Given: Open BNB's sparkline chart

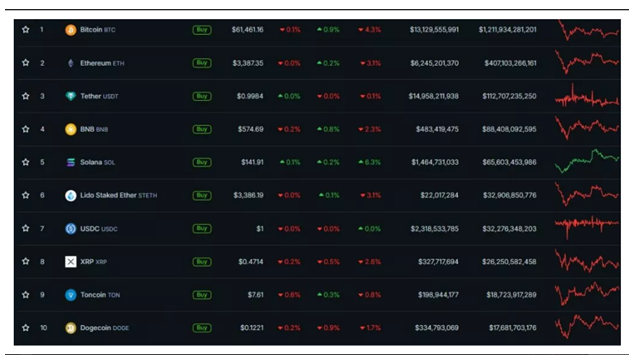Looking at the screenshot, I should tap(587, 128).
